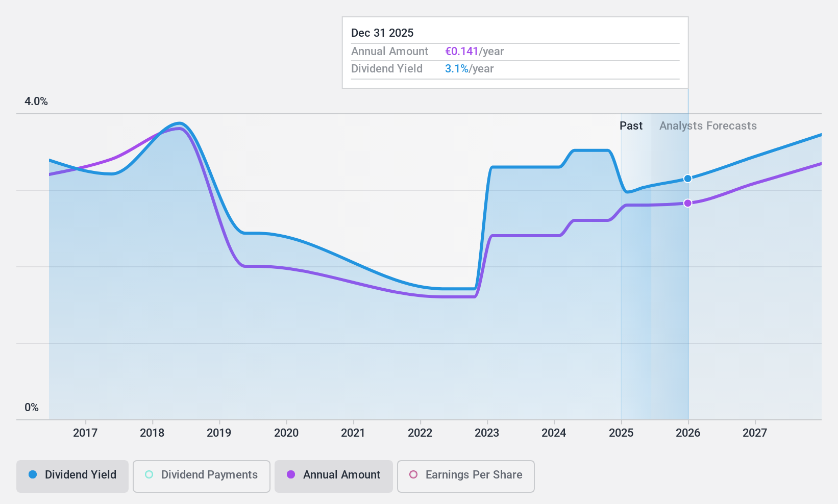Click the Past label
Screen dimensions: 838x504
pos(631,126)
